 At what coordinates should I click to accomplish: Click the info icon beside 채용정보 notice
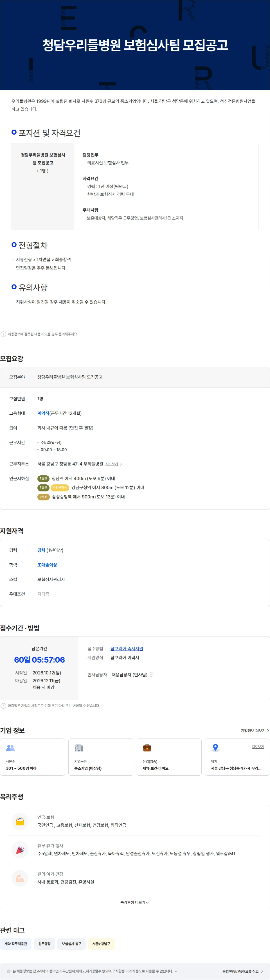point(3,334)
